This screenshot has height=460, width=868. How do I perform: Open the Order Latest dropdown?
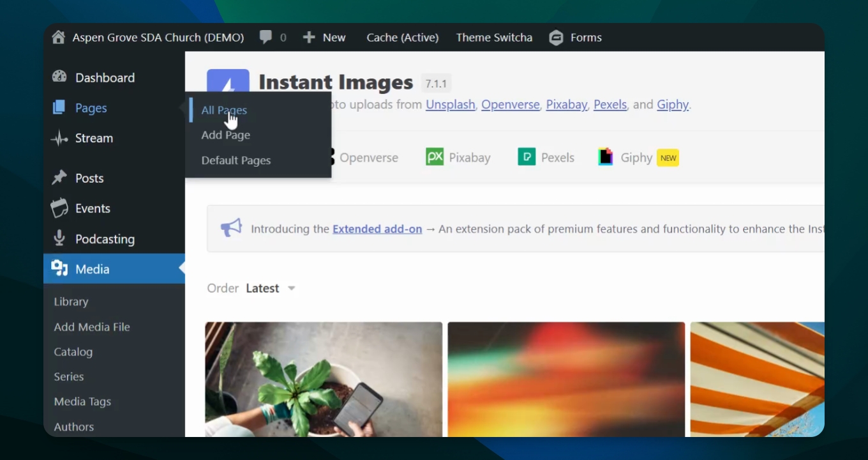coord(271,288)
